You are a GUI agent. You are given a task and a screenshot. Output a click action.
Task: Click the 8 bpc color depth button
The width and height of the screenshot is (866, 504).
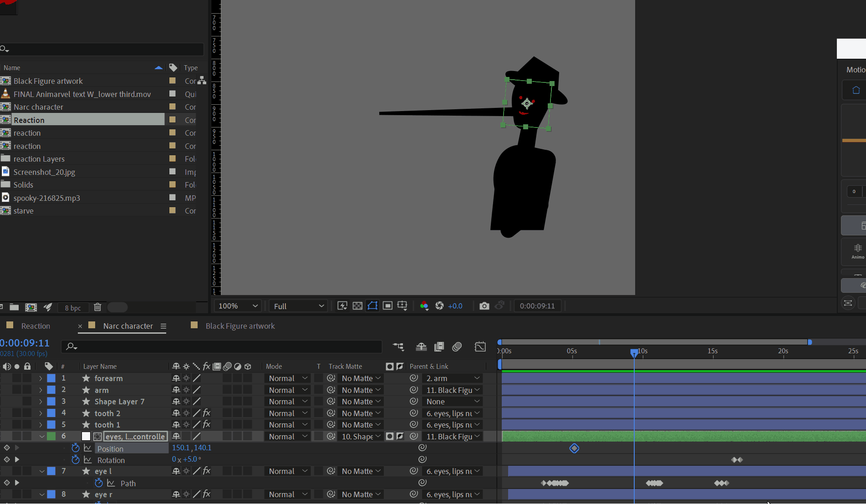tap(73, 308)
